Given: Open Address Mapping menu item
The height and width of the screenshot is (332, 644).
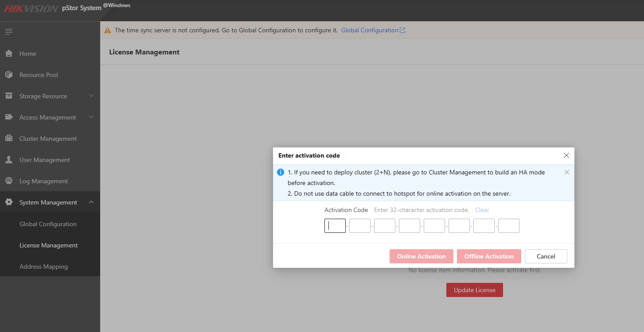Looking at the screenshot, I should click(43, 266).
